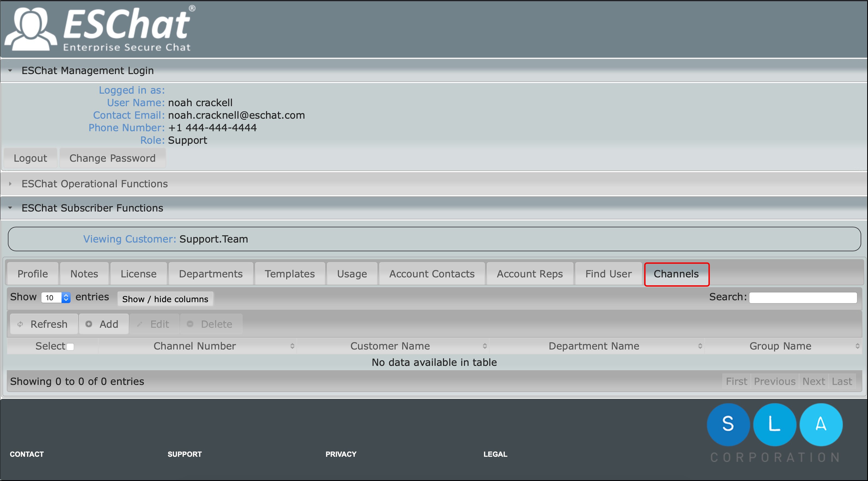
Task: Click the ESChat logo icon
Action: tap(31, 29)
